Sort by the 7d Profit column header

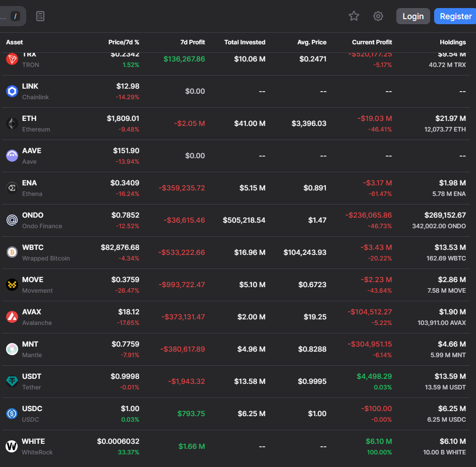193,42
